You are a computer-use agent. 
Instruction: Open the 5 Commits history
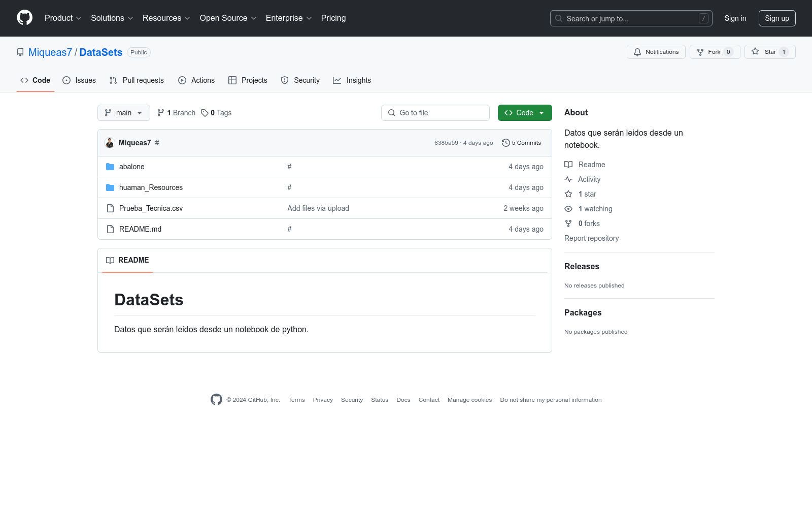[521, 143]
